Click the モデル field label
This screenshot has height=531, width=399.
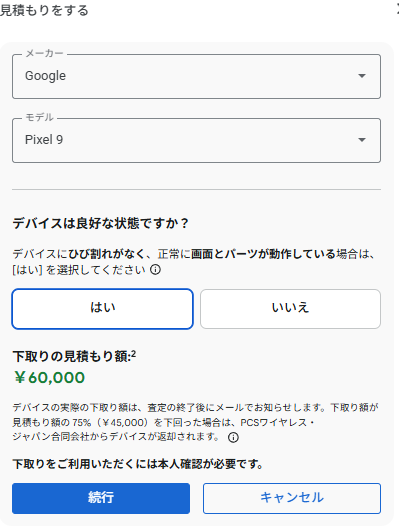(40, 118)
